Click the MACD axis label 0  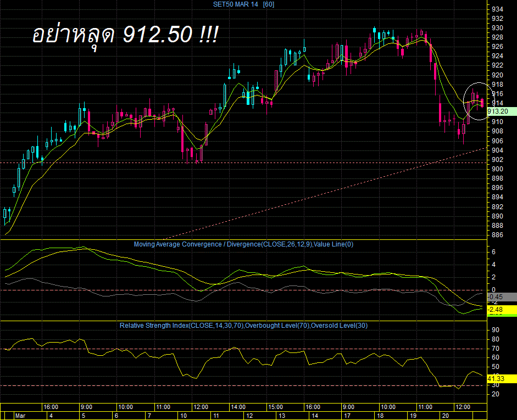493,290
